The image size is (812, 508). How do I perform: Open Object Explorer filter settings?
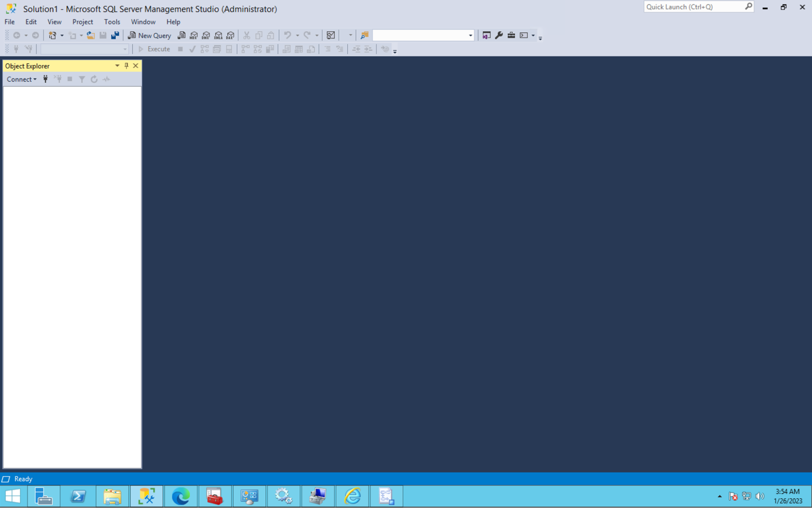pyautogui.click(x=82, y=79)
